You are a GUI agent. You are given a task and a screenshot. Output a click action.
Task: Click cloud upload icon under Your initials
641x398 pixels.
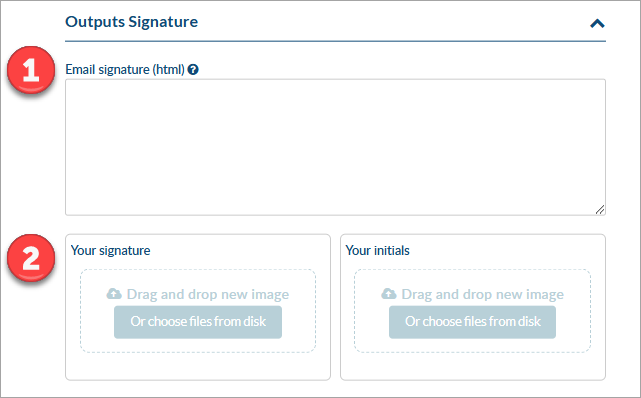pos(389,293)
